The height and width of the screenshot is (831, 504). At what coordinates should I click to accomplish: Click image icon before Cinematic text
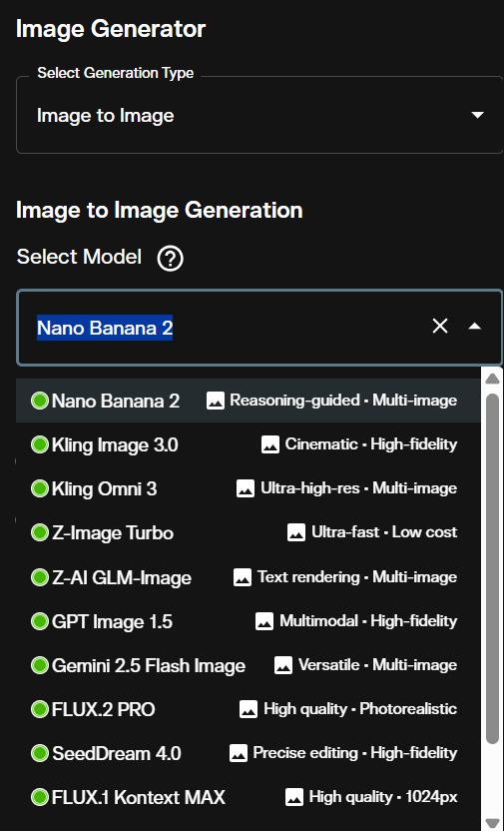click(x=270, y=444)
